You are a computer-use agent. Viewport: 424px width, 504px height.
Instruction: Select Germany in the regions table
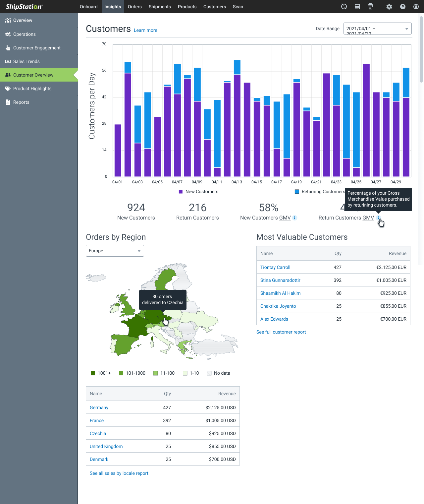(99, 408)
